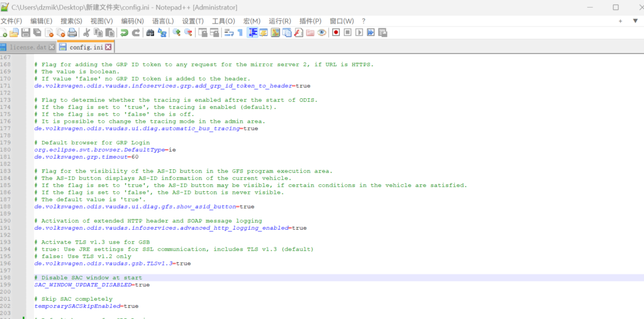The width and height of the screenshot is (644, 319).
Task: Toggle word wrap in the toolbar
Action: tap(228, 33)
